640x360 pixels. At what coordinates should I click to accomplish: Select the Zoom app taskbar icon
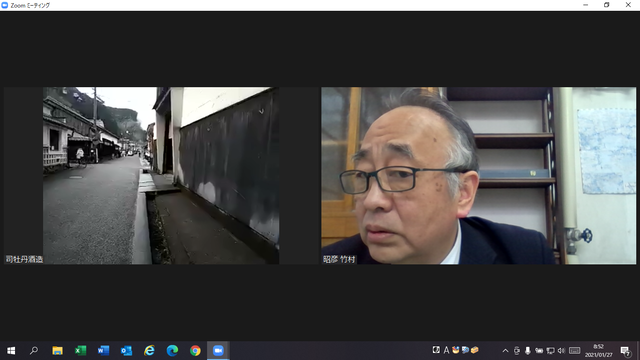218,351
